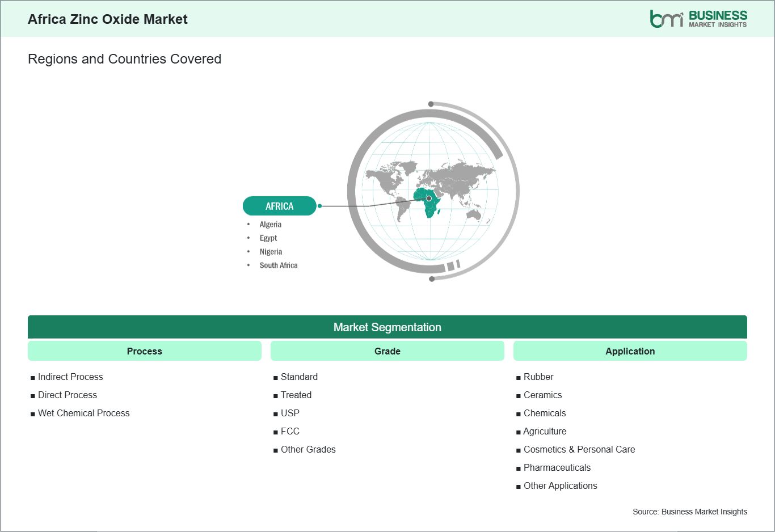The height and width of the screenshot is (532, 775).
Task: Click the Business Market Insights logo
Action: pyautogui.click(x=698, y=19)
